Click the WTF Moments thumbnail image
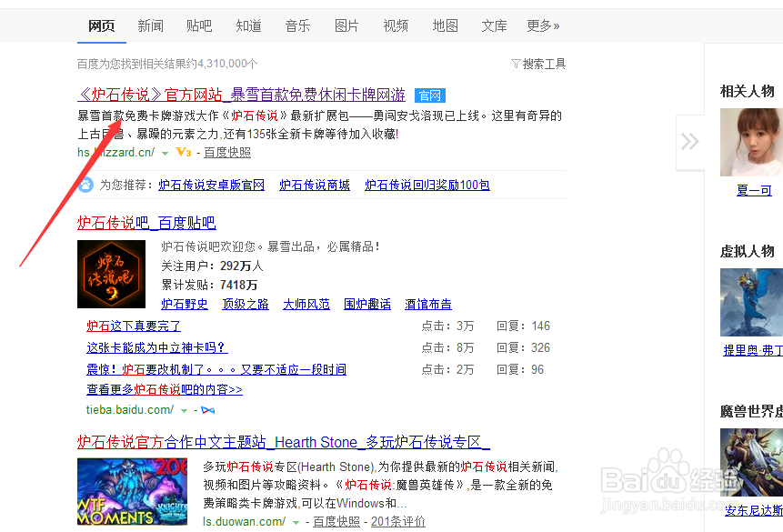 tap(133, 492)
